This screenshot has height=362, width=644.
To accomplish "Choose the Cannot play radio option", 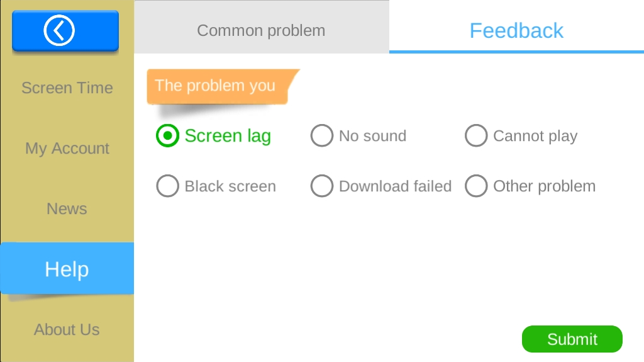I will pos(476,136).
